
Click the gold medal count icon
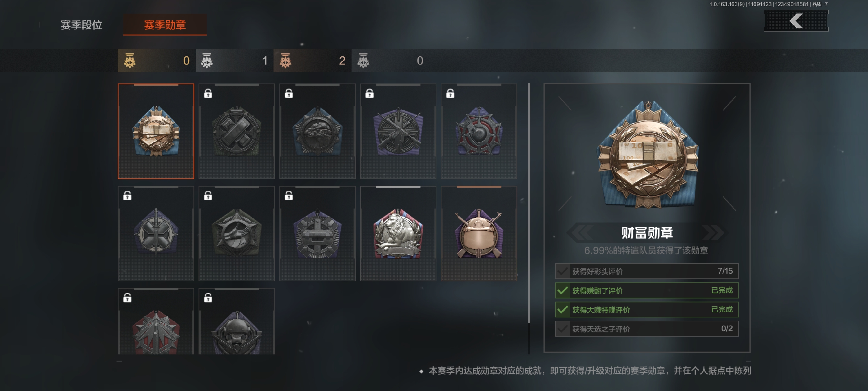130,61
